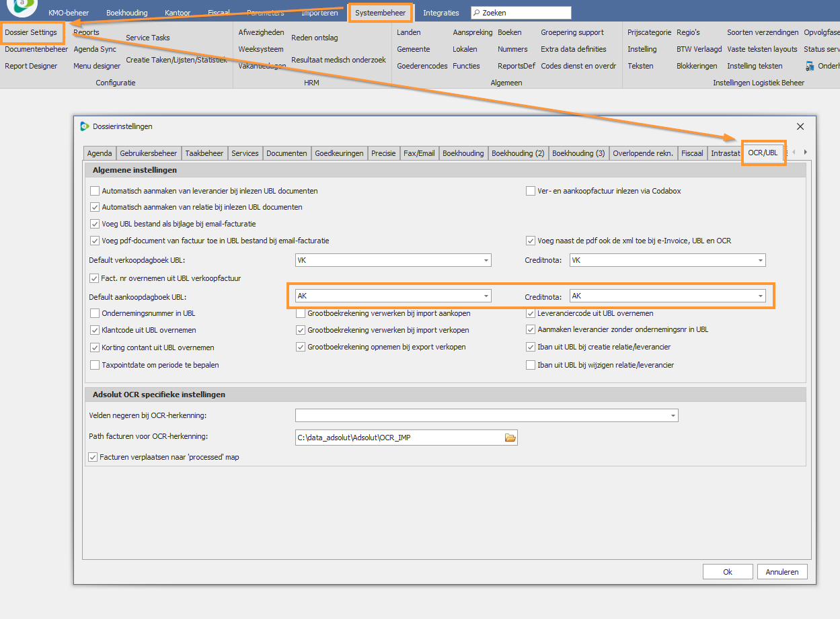
Task: Toggle the Ondernemingsnummer in UBL checkbox
Action: pos(95,313)
